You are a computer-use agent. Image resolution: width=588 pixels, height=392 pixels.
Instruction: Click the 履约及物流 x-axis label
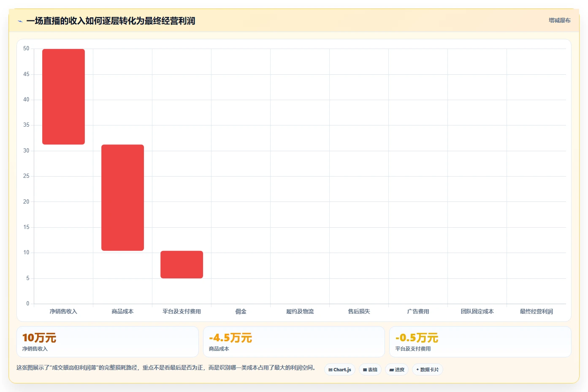coord(300,311)
